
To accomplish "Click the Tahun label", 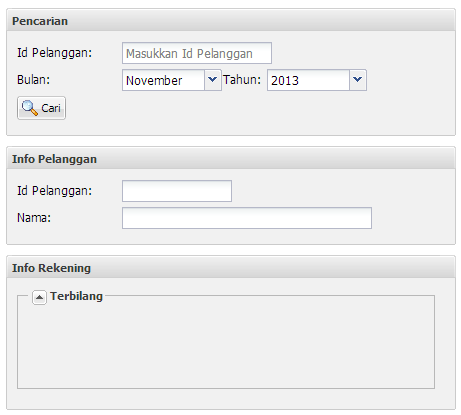I will (x=242, y=80).
